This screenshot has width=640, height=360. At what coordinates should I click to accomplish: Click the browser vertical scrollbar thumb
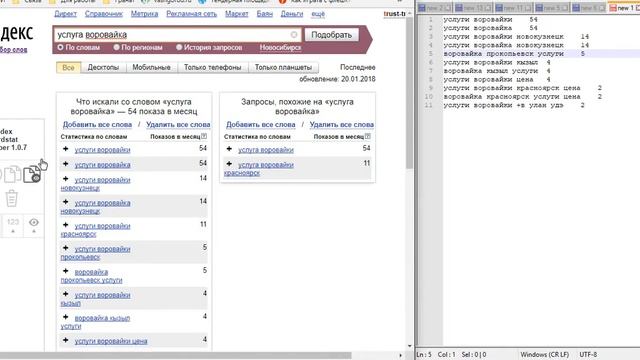[409, 93]
